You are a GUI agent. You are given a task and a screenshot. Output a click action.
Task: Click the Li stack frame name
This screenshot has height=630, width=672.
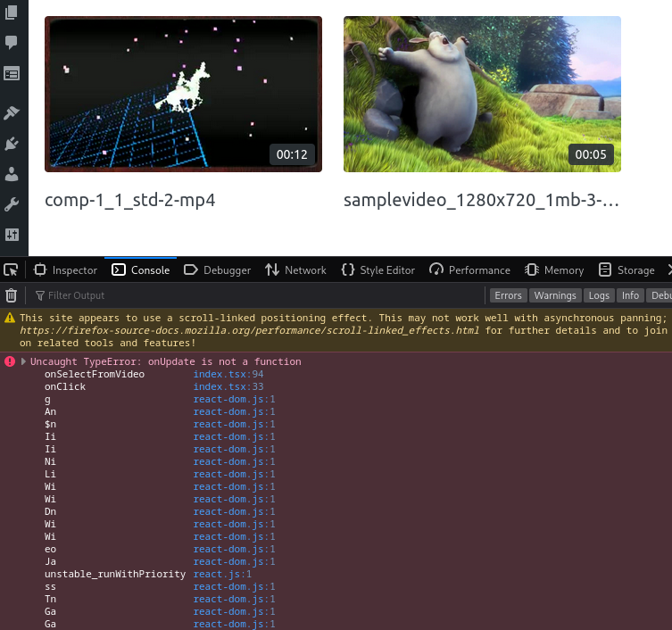[50, 474]
